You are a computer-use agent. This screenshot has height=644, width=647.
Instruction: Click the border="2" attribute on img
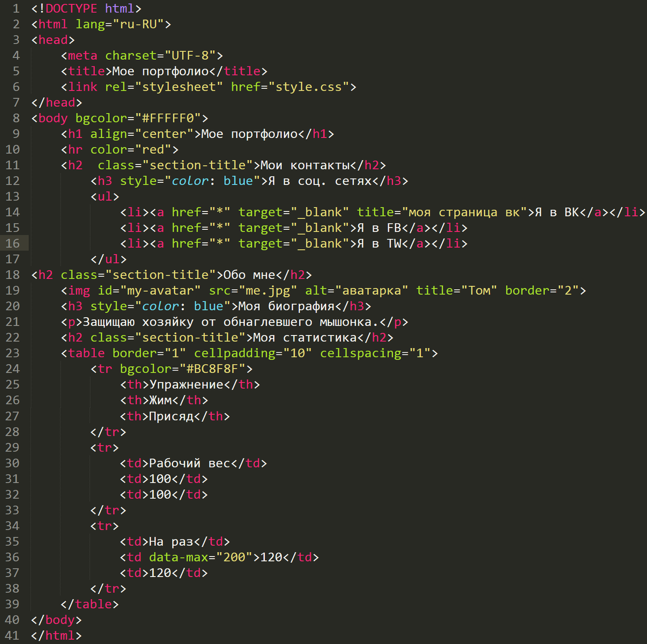pyautogui.click(x=542, y=290)
